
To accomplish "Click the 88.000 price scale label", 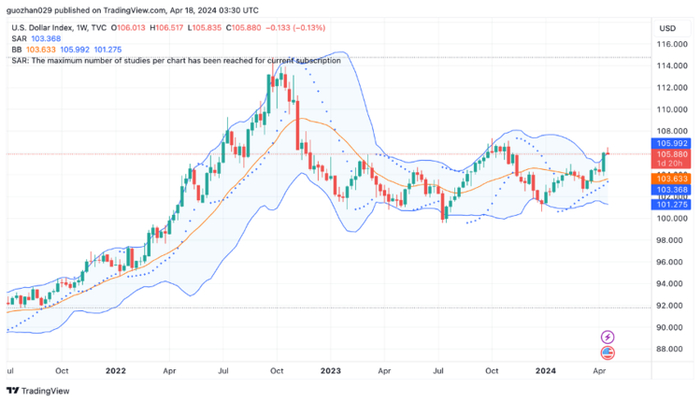I will tap(672, 349).
